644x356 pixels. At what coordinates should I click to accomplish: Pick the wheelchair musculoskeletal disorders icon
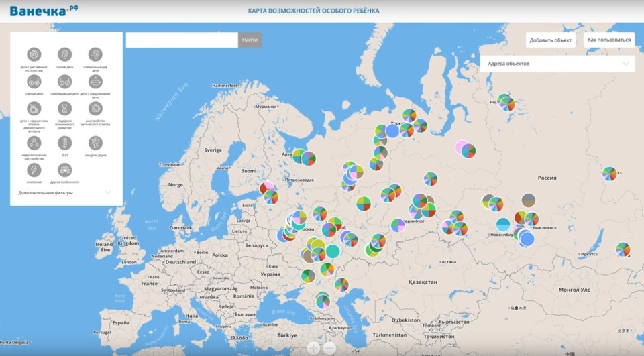point(34,108)
